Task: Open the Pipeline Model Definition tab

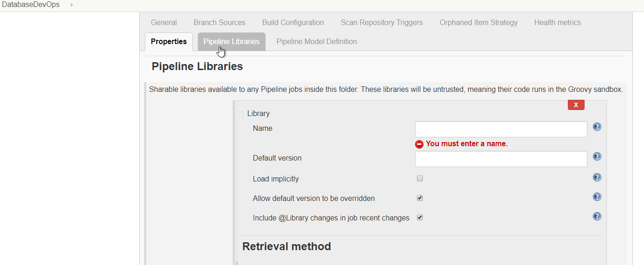Action: (x=317, y=41)
